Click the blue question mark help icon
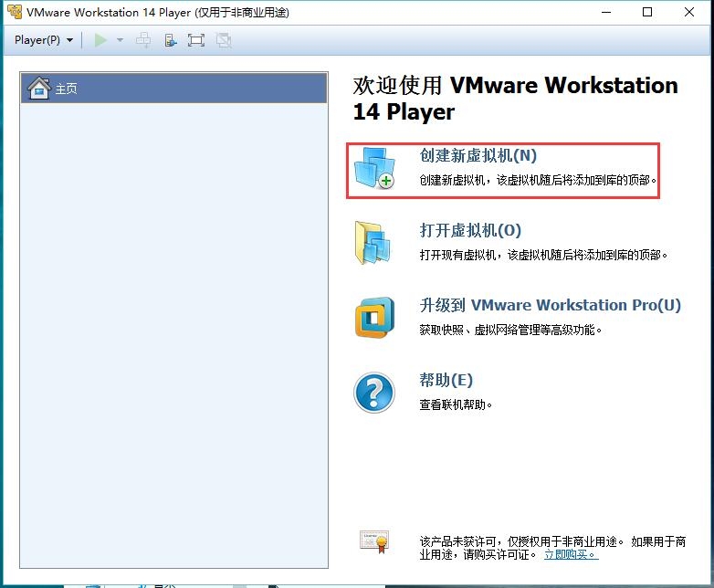Image resolution: width=714 pixels, height=588 pixels. tap(374, 393)
